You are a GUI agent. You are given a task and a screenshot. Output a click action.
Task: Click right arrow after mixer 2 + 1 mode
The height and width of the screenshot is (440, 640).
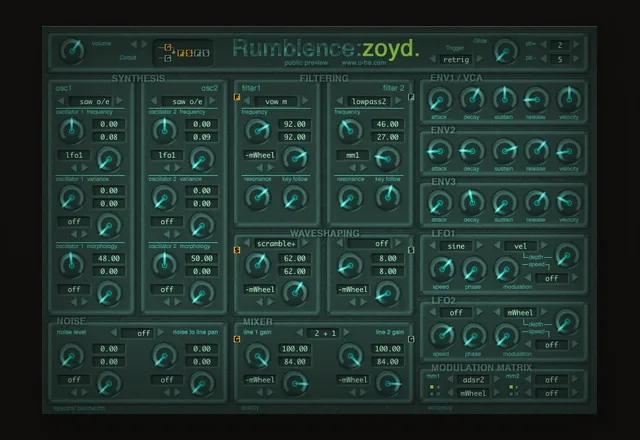[x=347, y=333]
